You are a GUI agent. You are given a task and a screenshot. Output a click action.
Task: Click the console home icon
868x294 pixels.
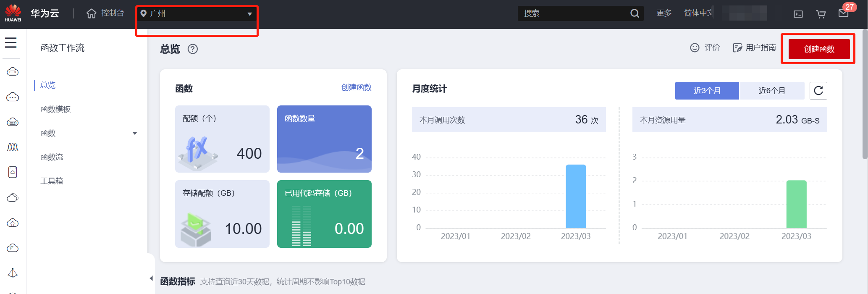coord(91,13)
